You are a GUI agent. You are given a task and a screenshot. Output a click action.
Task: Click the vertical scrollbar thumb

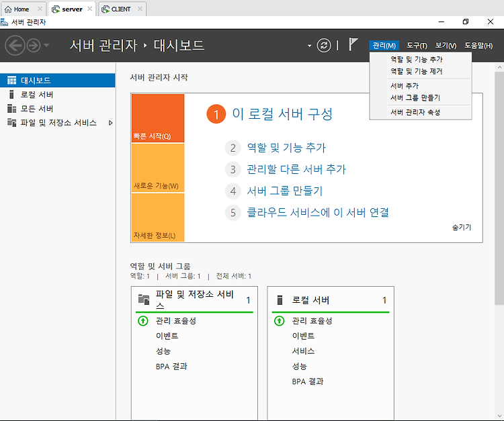(x=499, y=188)
